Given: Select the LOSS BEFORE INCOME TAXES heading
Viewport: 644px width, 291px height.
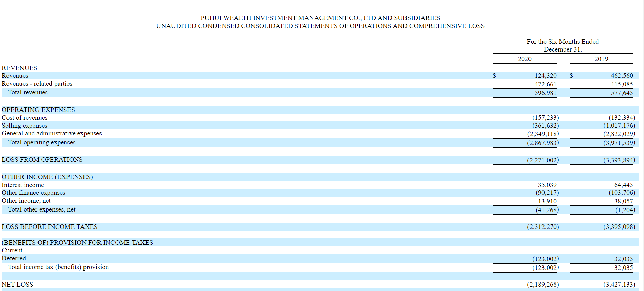Looking at the screenshot, I should click(50, 227).
